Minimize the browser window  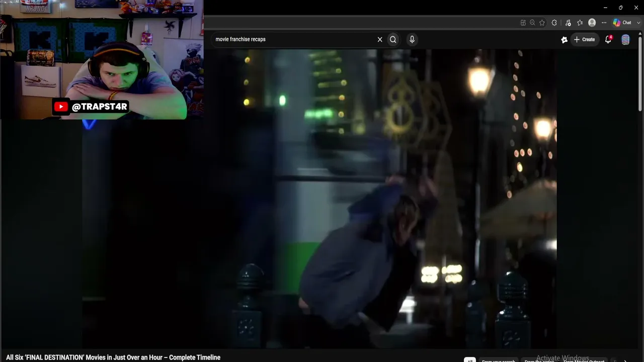(605, 8)
